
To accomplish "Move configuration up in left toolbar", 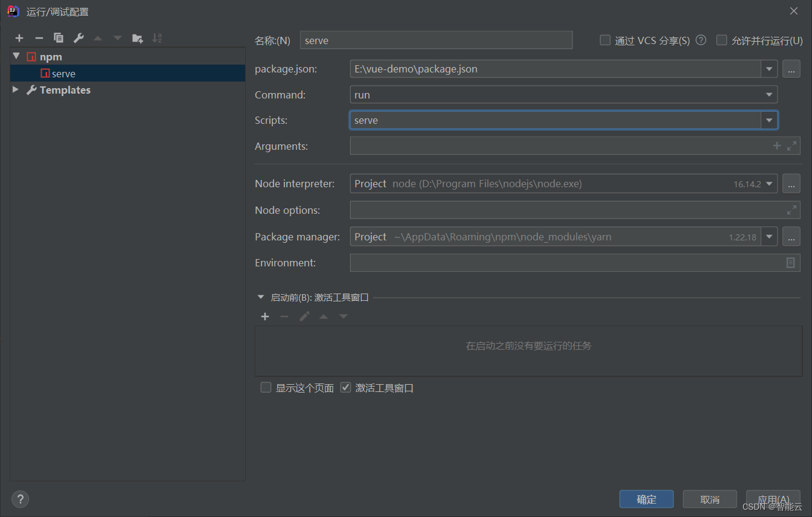I will point(98,38).
